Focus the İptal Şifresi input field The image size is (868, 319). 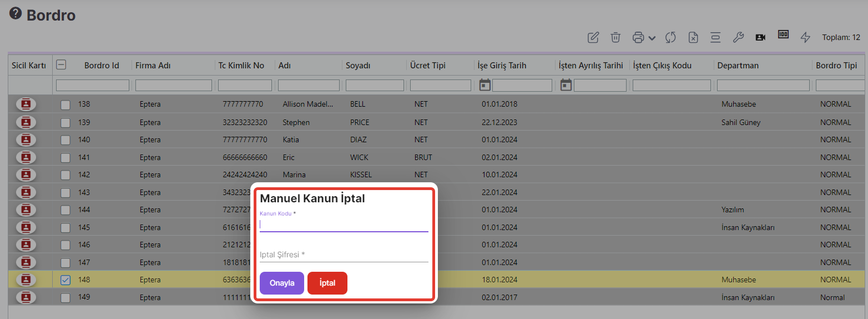pos(344,255)
